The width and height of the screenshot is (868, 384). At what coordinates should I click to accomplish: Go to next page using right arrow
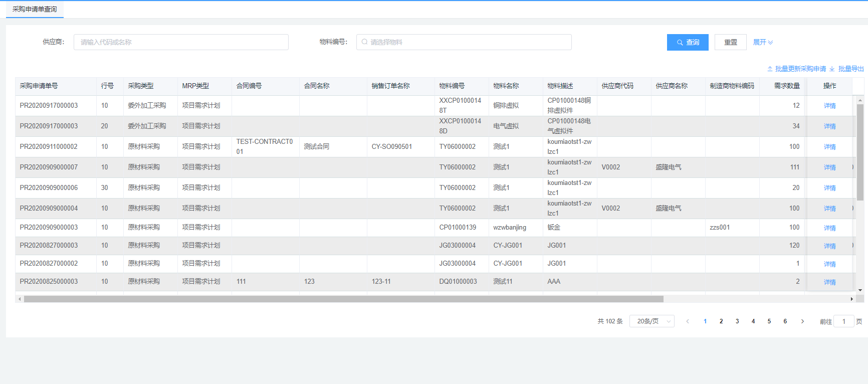click(802, 321)
